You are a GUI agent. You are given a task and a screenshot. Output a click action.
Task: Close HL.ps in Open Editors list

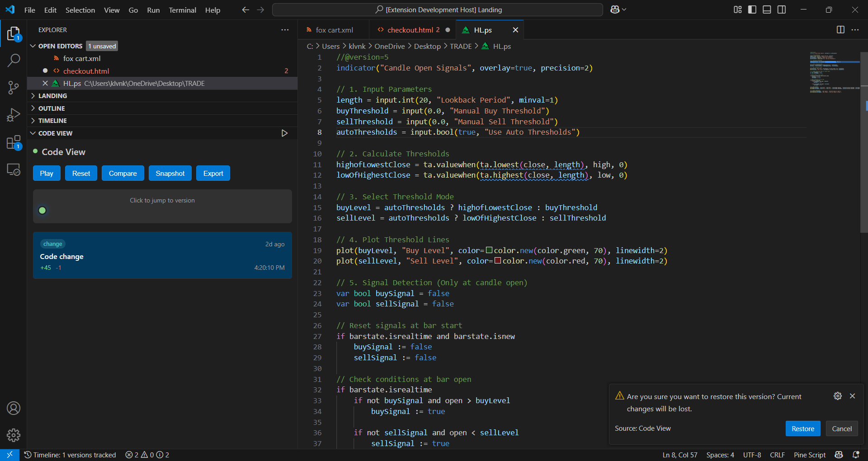[x=45, y=83]
